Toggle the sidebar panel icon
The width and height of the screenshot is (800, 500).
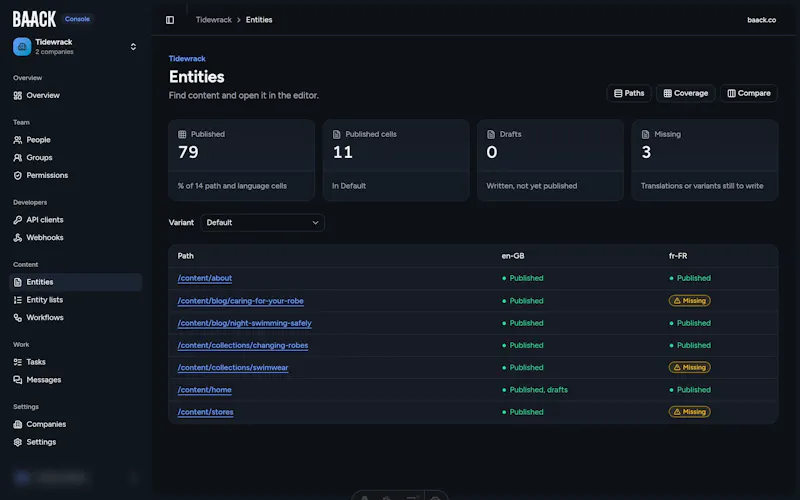click(x=170, y=20)
